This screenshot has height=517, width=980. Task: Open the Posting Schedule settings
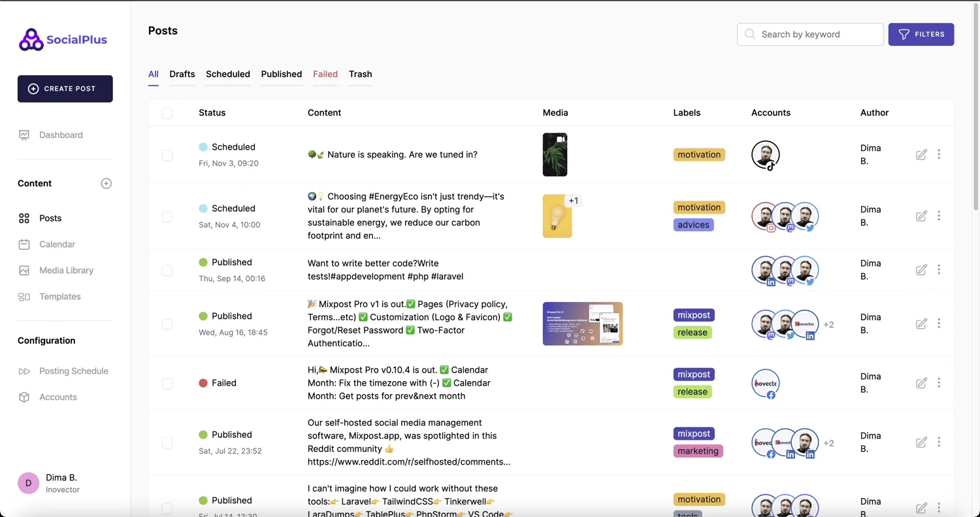(73, 371)
